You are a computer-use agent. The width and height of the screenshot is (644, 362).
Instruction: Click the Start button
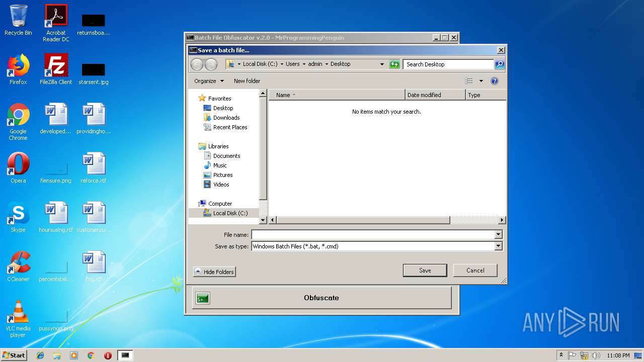14,355
